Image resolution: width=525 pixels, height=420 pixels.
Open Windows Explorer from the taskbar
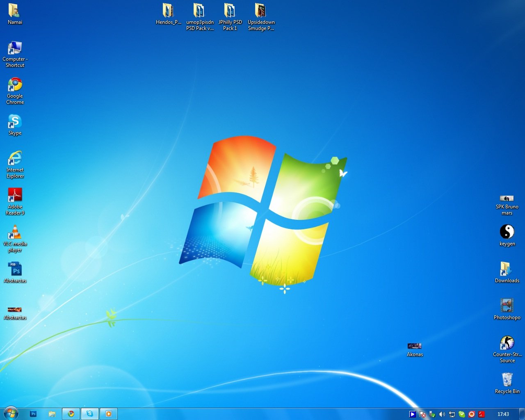tap(52, 414)
